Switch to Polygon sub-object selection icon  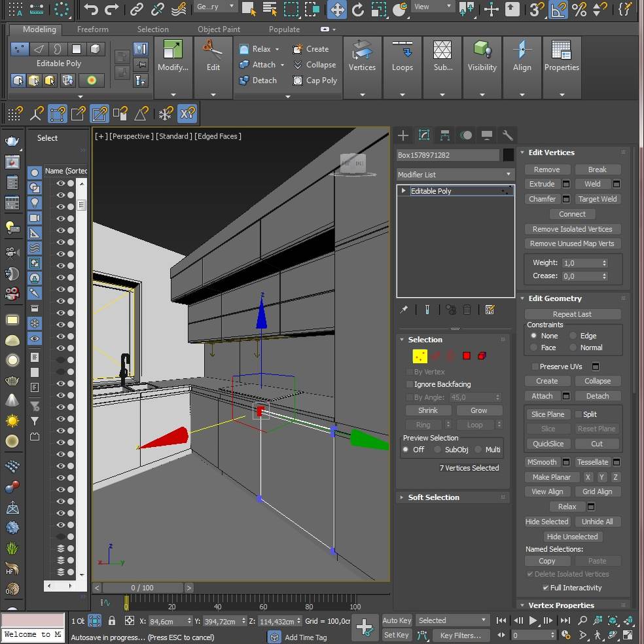(x=466, y=355)
